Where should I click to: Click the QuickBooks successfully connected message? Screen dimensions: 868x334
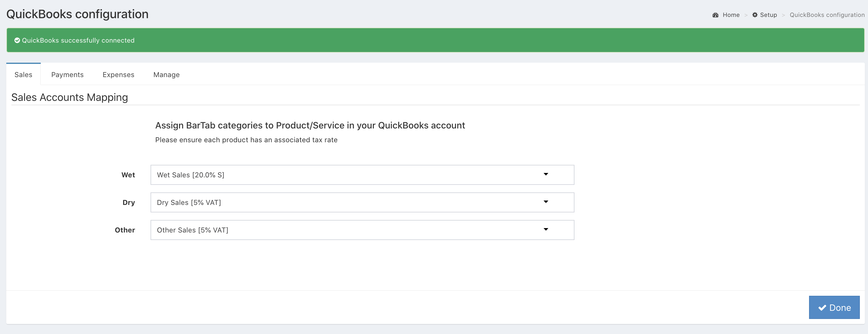click(x=78, y=40)
